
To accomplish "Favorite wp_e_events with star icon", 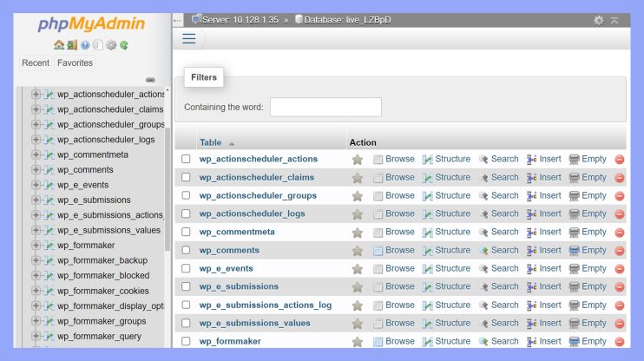I will click(x=358, y=269).
